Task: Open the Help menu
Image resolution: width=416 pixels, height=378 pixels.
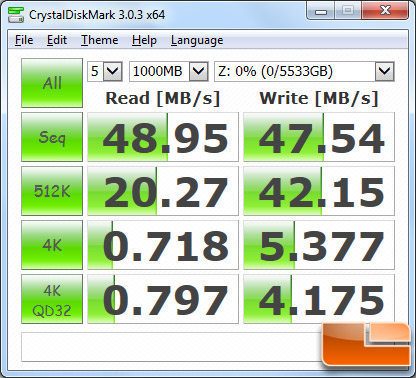Action: (144, 40)
